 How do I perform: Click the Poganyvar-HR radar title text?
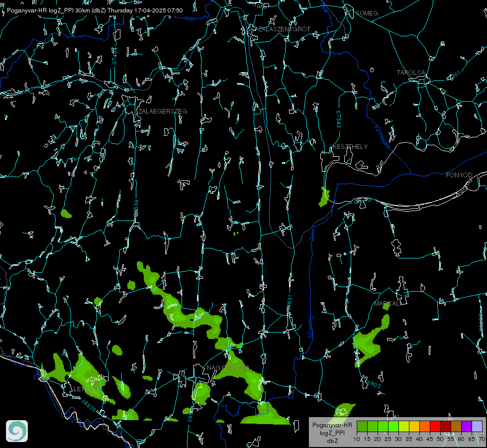tap(95, 10)
